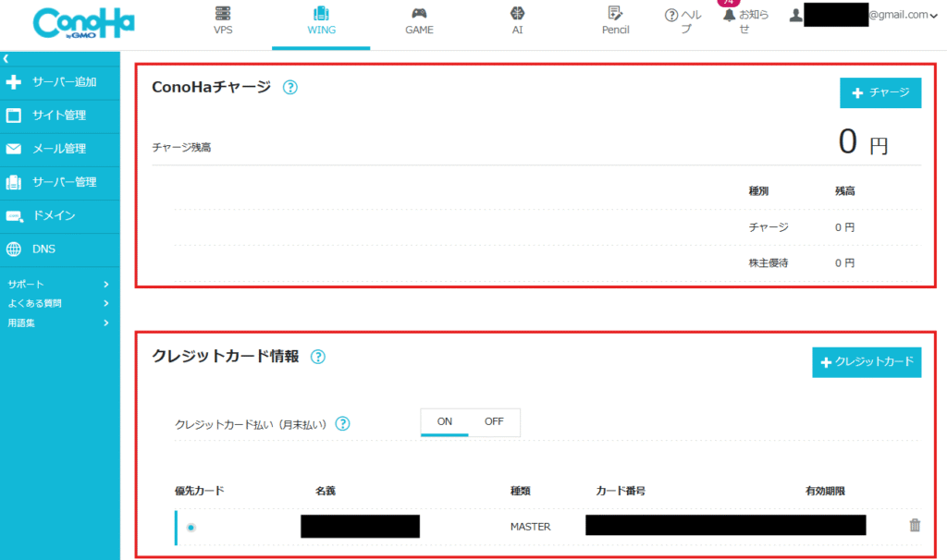Expand the 用語集 chevron arrow
This screenshot has width=947, height=560.
coord(106,323)
